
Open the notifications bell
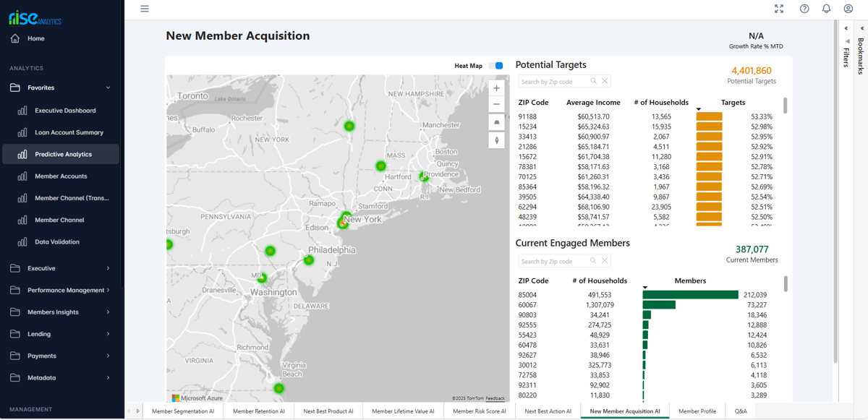[x=826, y=9]
